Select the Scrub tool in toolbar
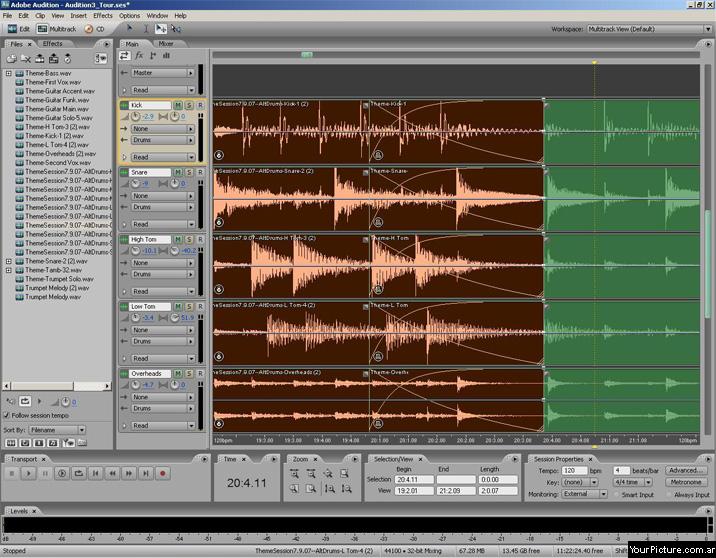Image resolution: width=716 pixels, height=558 pixels. 176,29
